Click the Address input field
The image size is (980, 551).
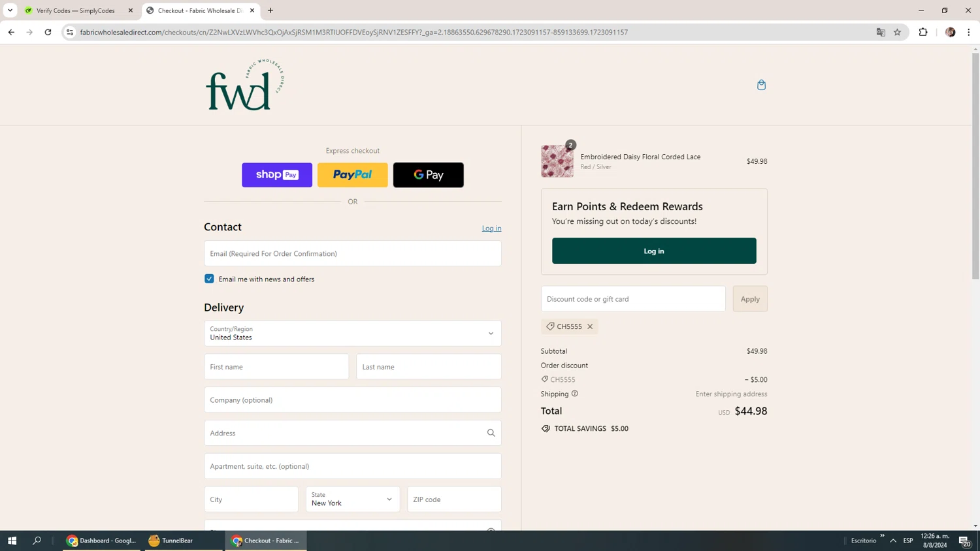tap(353, 433)
